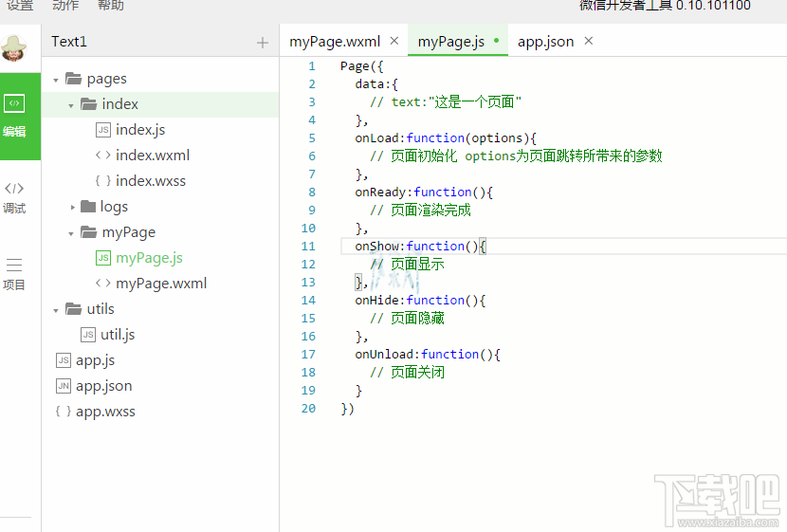Open the 项目 (Project) sidebar panel
Screen dimensions: 787x532
point(14,273)
